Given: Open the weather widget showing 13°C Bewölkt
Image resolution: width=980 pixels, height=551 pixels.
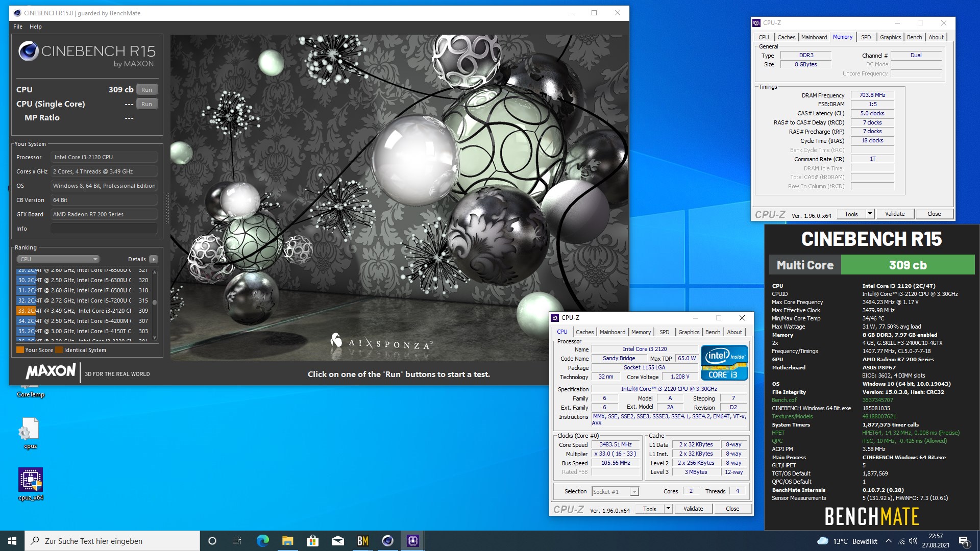Looking at the screenshot, I should [x=847, y=541].
